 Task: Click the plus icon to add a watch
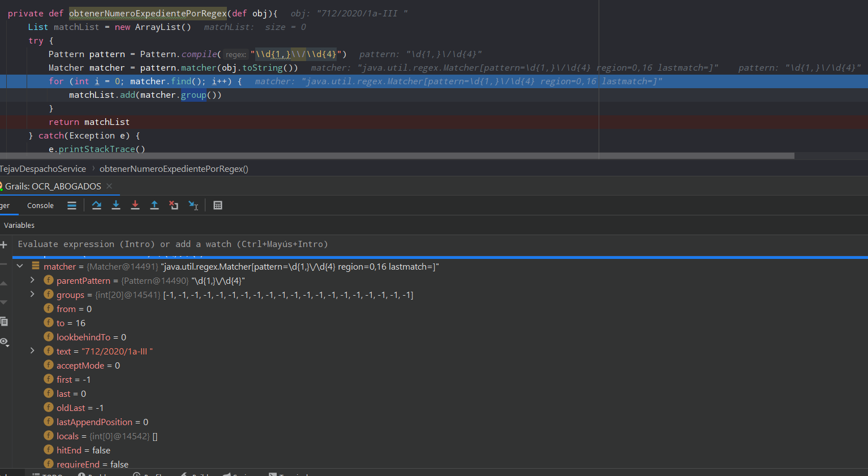click(3, 245)
